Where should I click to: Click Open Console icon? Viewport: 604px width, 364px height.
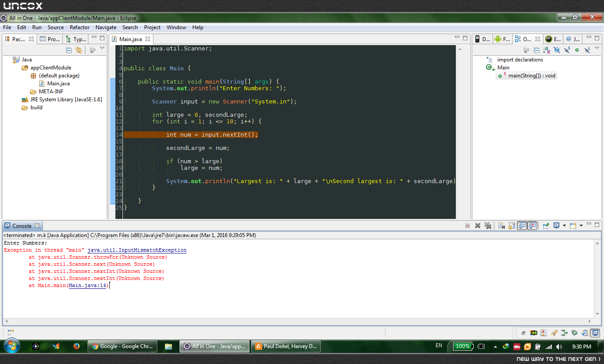pos(573,226)
